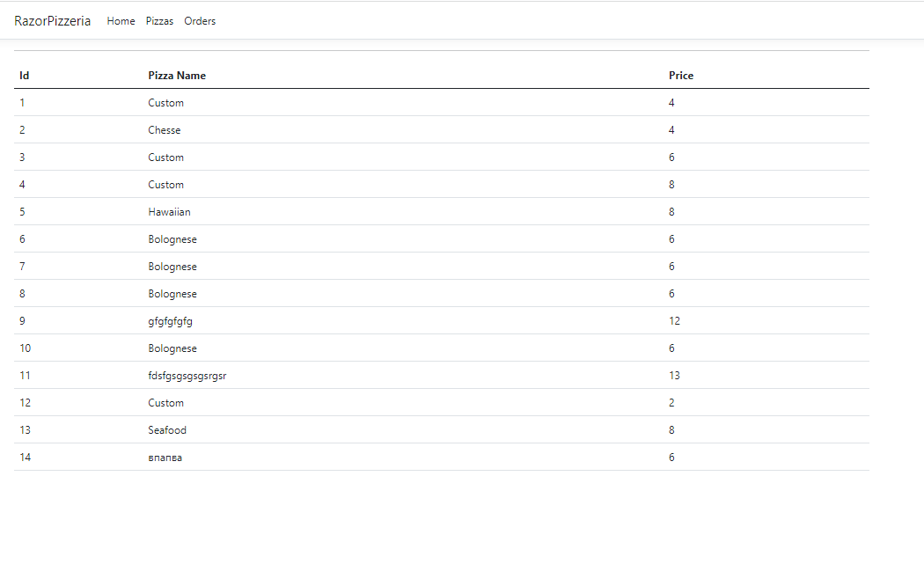
Task: Click the Id column header
Action: [24, 76]
